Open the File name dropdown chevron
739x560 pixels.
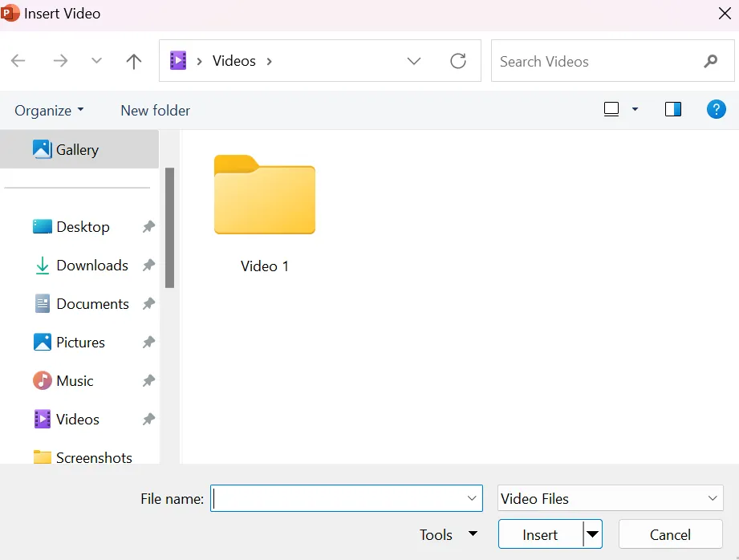472,498
